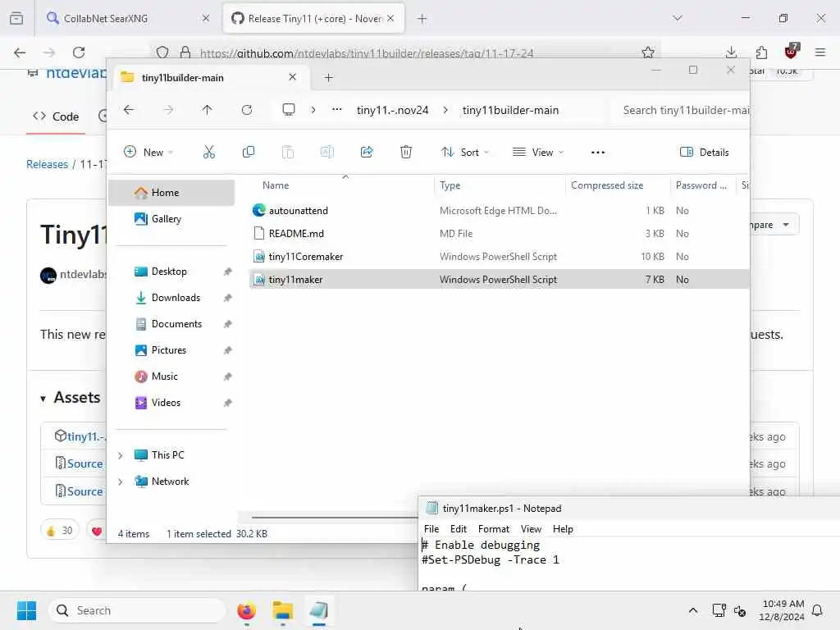Click the Share icon in Explorer toolbar
This screenshot has height=630, width=840.
[367, 152]
